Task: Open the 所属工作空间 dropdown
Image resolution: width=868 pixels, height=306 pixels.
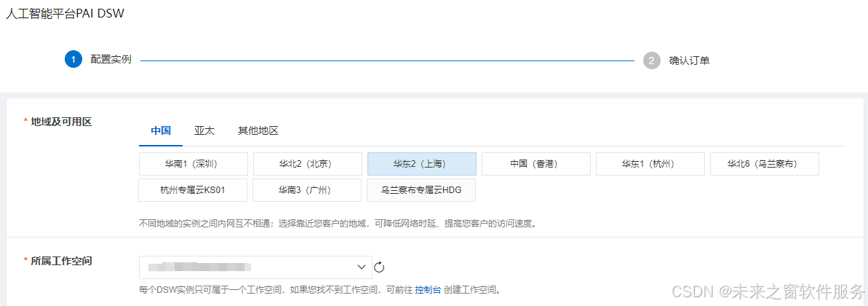Action: [255, 267]
